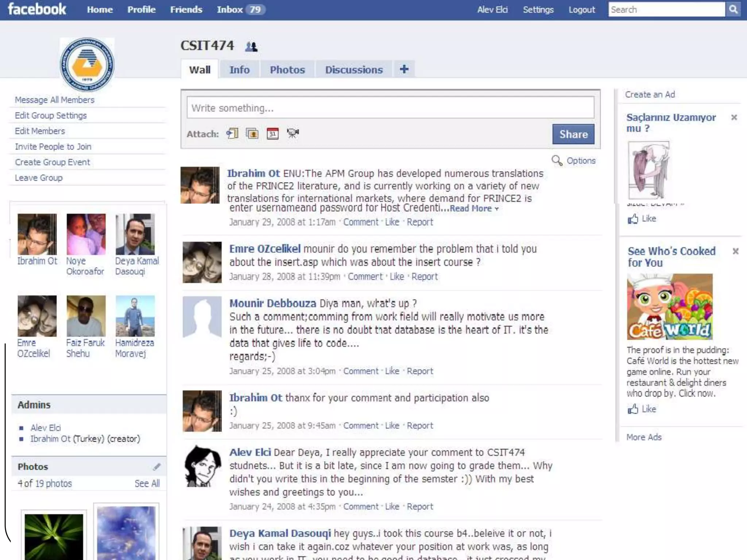
Task: Attach an event using calendar icon
Action: [x=272, y=133]
